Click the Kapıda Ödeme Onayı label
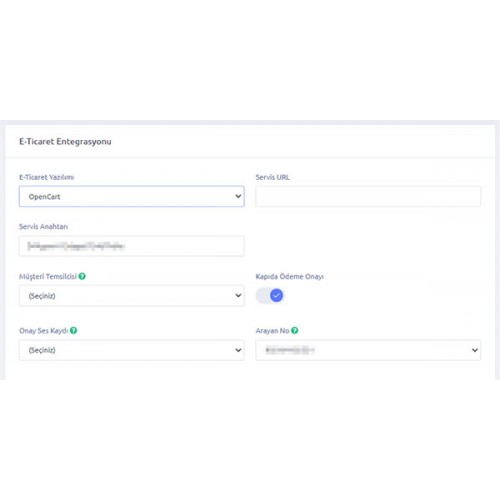This screenshot has width=500, height=500. pyautogui.click(x=289, y=276)
